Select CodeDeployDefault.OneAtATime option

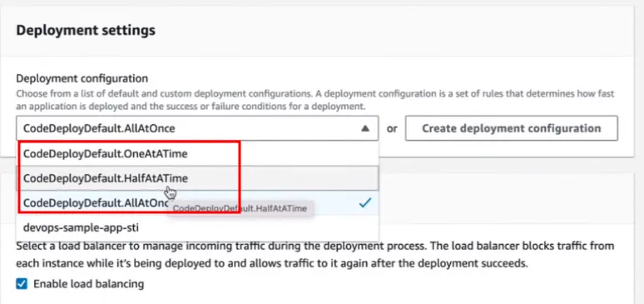197,153
